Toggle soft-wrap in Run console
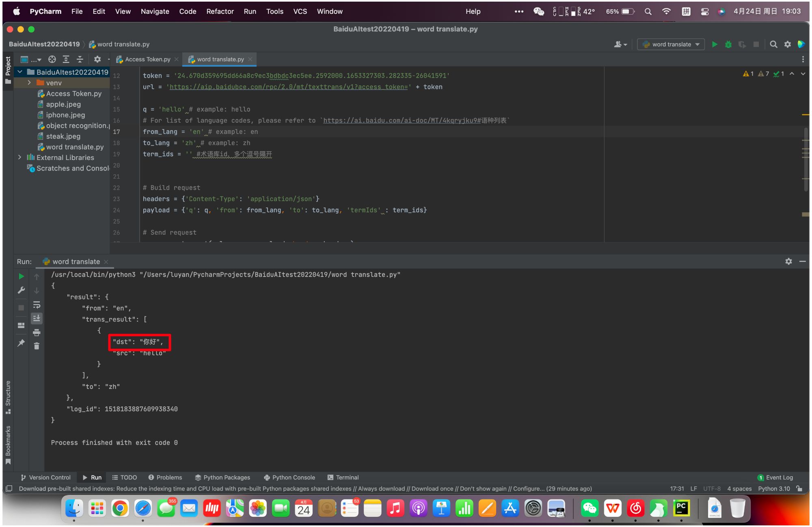 (x=37, y=305)
